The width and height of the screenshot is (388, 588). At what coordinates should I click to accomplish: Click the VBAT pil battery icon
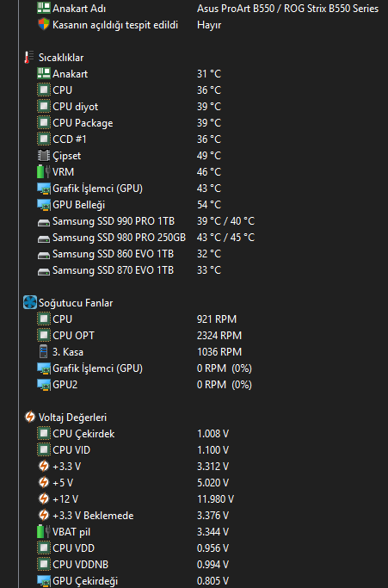click(44, 532)
